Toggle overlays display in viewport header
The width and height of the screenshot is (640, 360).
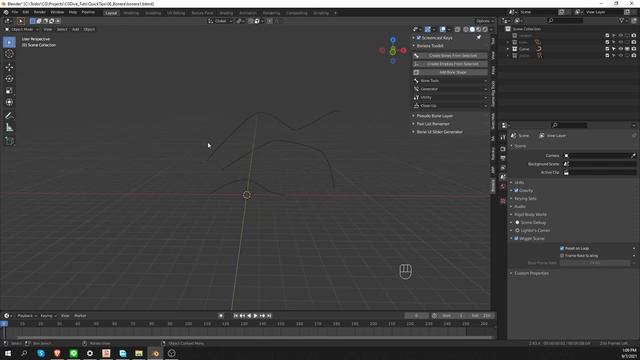442,29
